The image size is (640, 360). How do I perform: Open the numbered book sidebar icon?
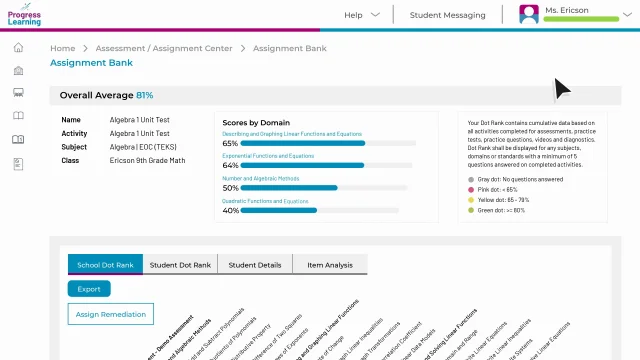pos(18,139)
